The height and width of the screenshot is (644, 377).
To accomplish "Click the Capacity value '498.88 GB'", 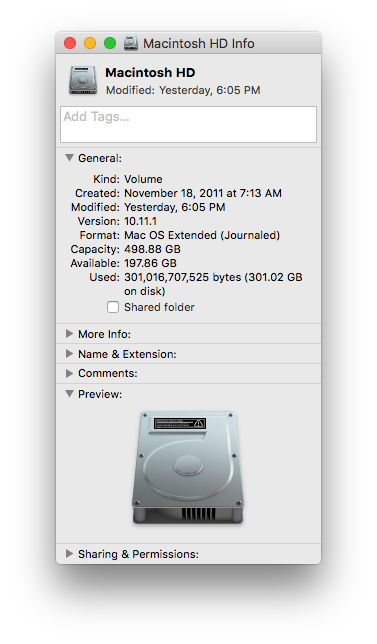I will click(x=152, y=249).
